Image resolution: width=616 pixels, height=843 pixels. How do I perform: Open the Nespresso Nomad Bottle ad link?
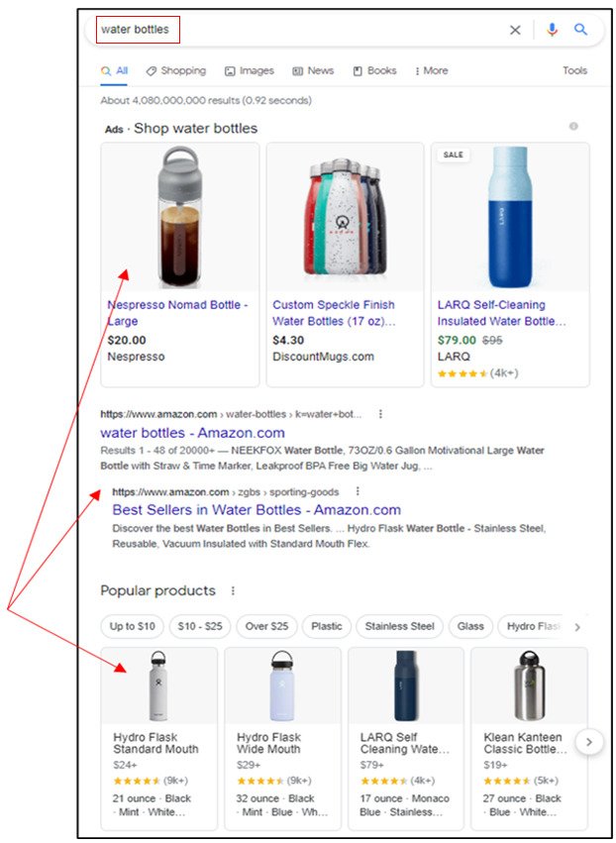177,313
